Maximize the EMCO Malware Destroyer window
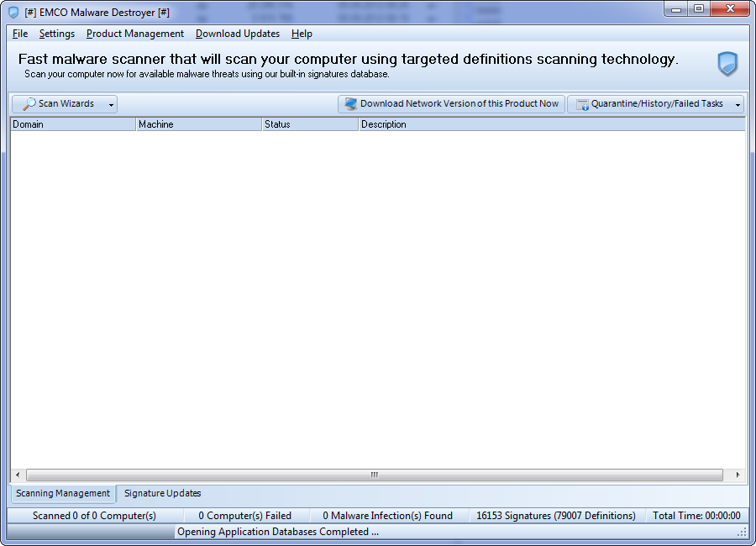The width and height of the screenshot is (756, 546). (x=699, y=9)
